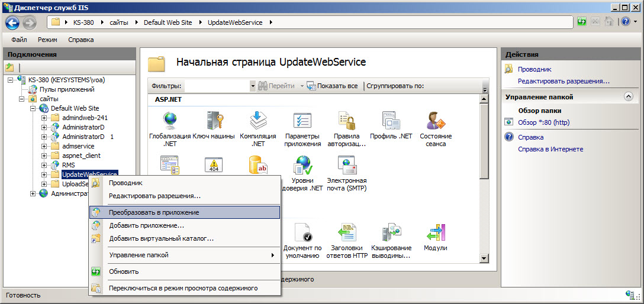Open the Профиль .NET feature
This screenshot has width=644, height=304.
tap(391, 125)
